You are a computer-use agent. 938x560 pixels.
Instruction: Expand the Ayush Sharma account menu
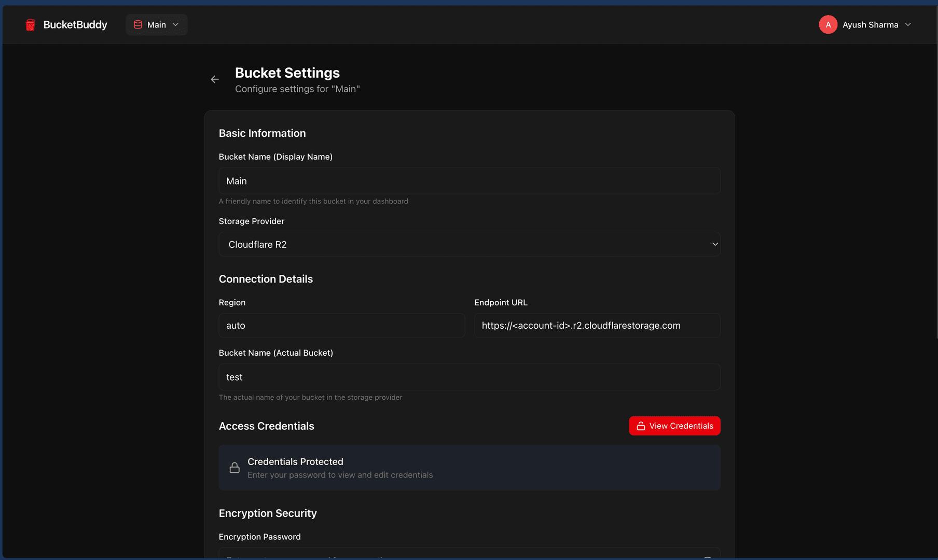[x=865, y=24]
